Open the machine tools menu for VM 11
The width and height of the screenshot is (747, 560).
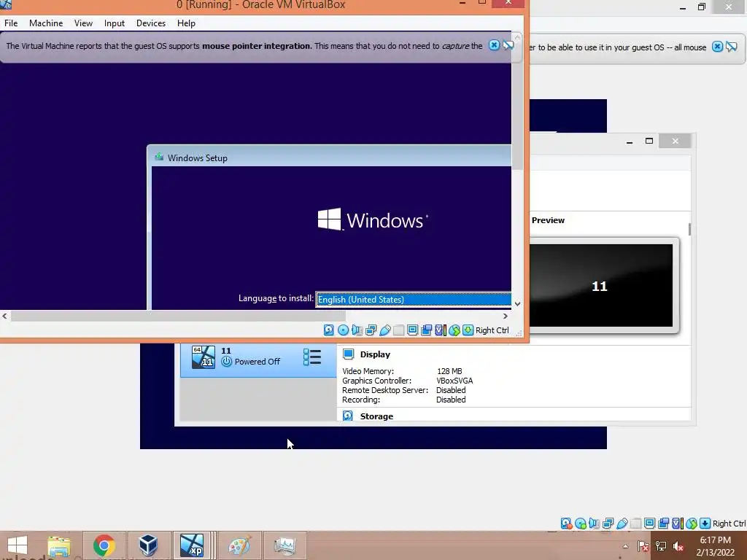pyautogui.click(x=312, y=357)
